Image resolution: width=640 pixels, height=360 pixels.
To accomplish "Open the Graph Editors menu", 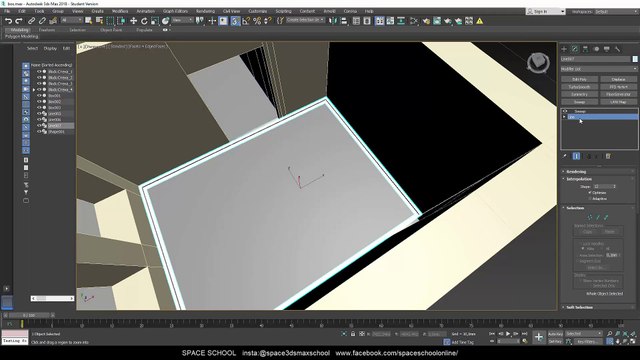I will click(x=175, y=11).
